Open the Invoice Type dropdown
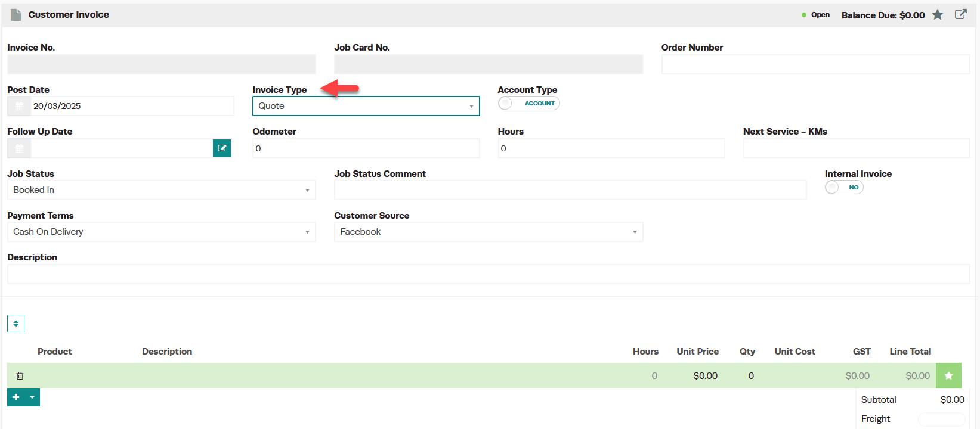This screenshot has height=429, width=980. pos(366,106)
